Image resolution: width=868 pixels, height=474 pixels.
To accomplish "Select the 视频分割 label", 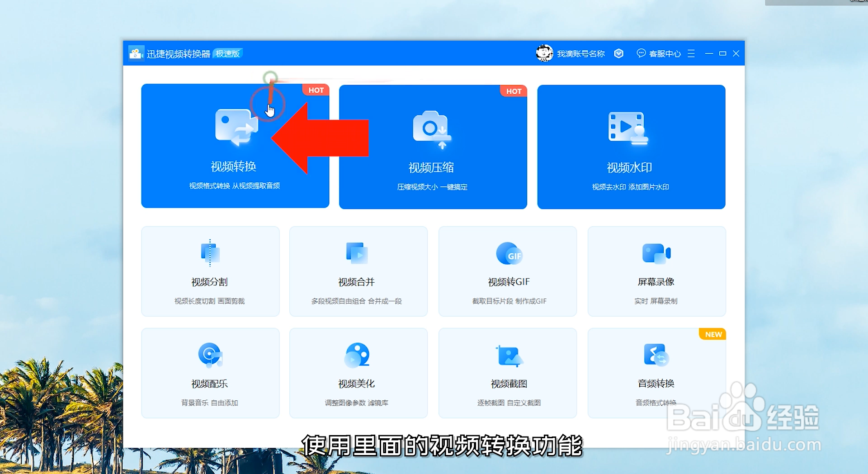I will (209, 282).
